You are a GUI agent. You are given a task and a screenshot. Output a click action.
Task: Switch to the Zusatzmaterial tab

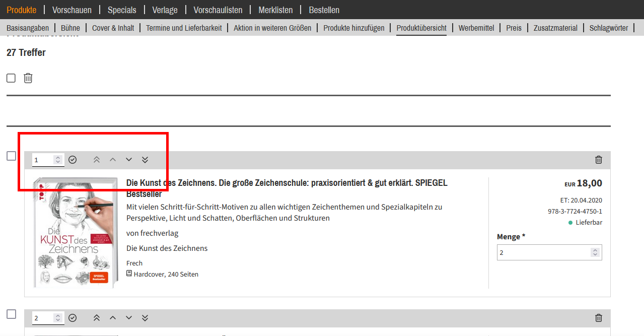(x=556, y=28)
